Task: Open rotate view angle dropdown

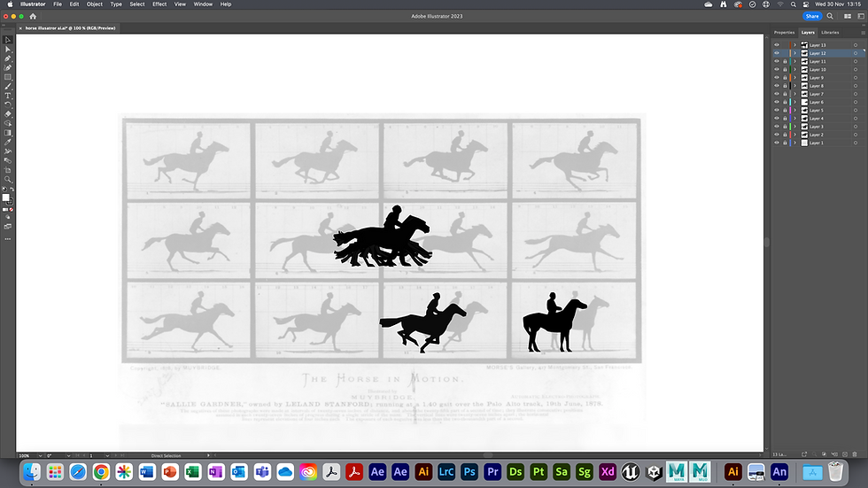Action: tap(68, 456)
